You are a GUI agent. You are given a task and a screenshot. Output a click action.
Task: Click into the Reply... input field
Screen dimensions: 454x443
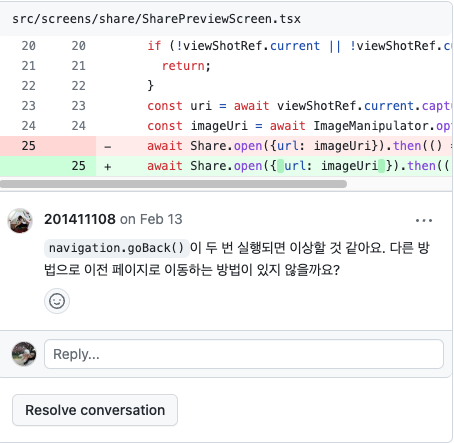coord(244,354)
